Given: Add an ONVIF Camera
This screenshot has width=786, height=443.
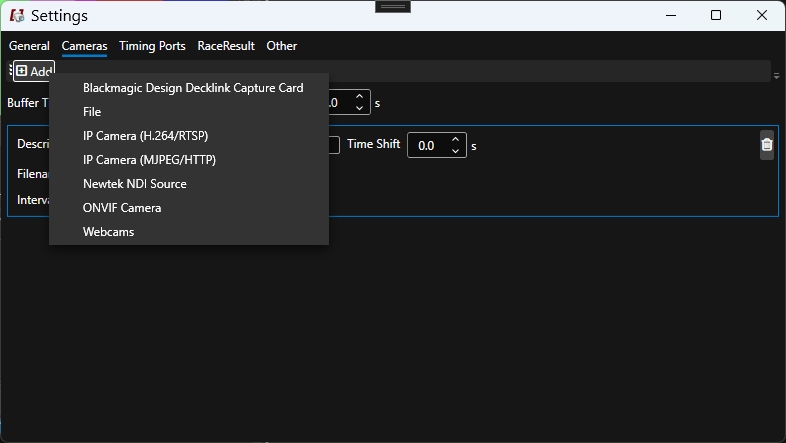Looking at the screenshot, I should click(122, 208).
